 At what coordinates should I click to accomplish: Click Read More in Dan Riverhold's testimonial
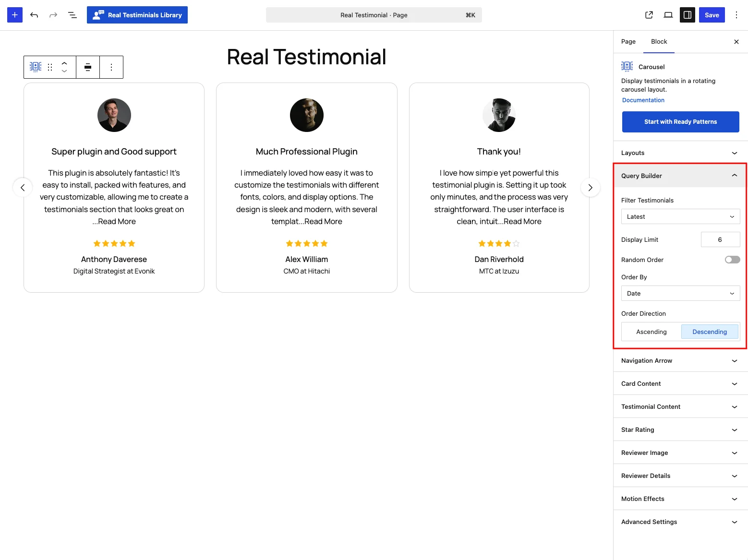coord(522,221)
